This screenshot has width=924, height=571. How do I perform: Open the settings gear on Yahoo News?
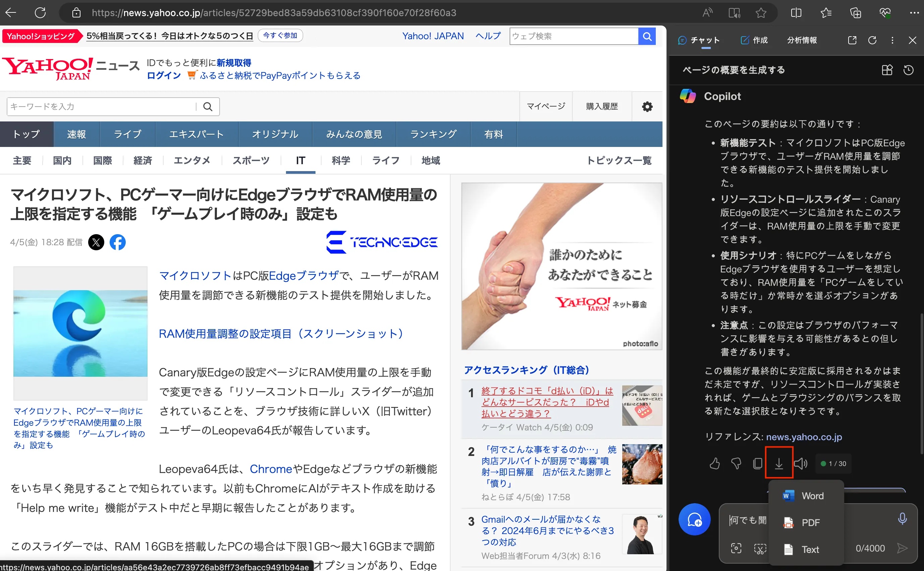(x=647, y=106)
